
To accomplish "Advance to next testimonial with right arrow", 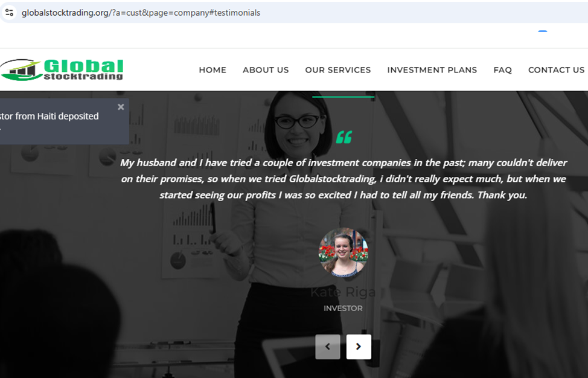I will tap(359, 347).
